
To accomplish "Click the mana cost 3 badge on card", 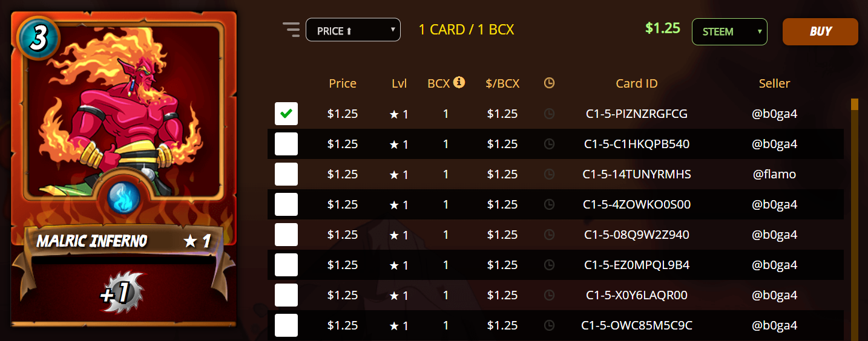I will pyautogui.click(x=38, y=37).
